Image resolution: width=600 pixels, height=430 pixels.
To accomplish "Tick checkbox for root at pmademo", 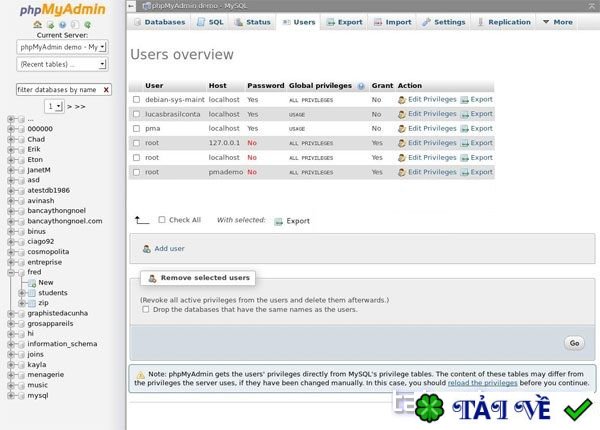I will 136,172.
